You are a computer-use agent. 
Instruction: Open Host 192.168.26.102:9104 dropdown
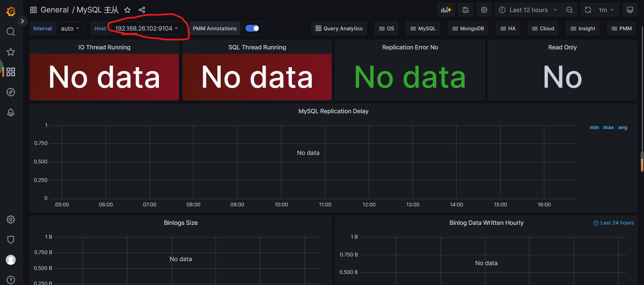click(147, 28)
